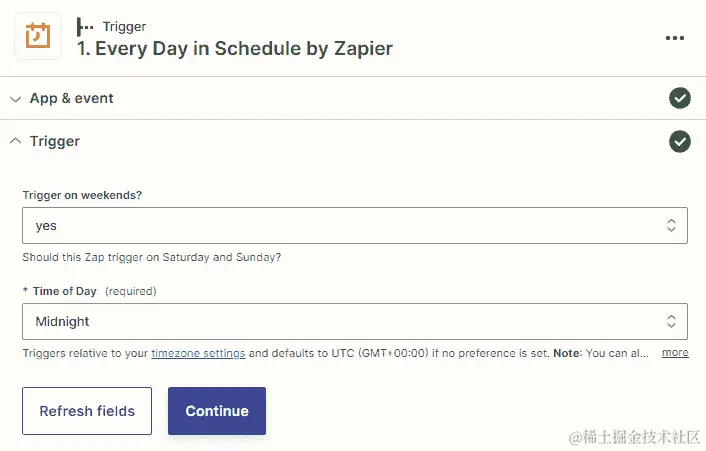The width and height of the screenshot is (706, 451).
Task: Open the timezone settings link
Action: click(198, 353)
